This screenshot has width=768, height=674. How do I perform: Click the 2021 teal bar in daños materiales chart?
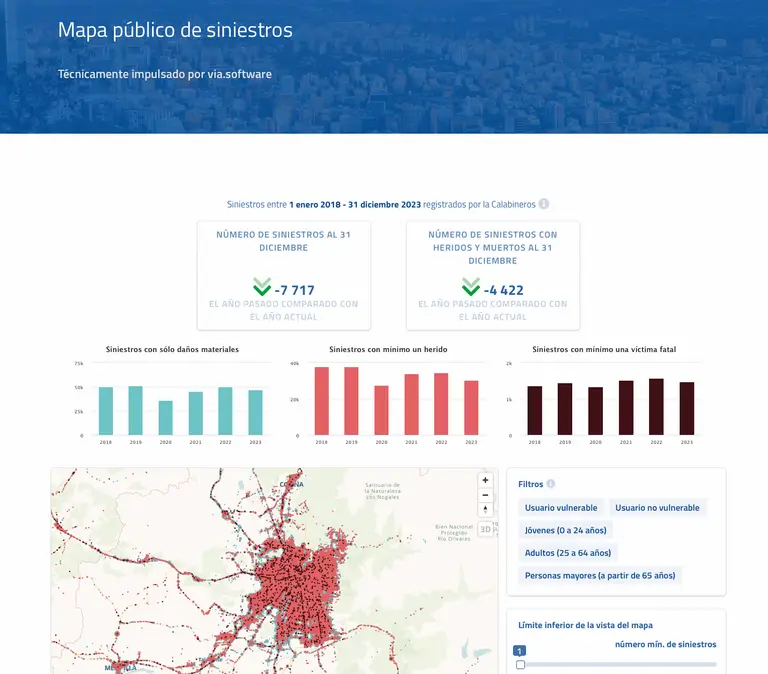pyautogui.click(x=195, y=413)
